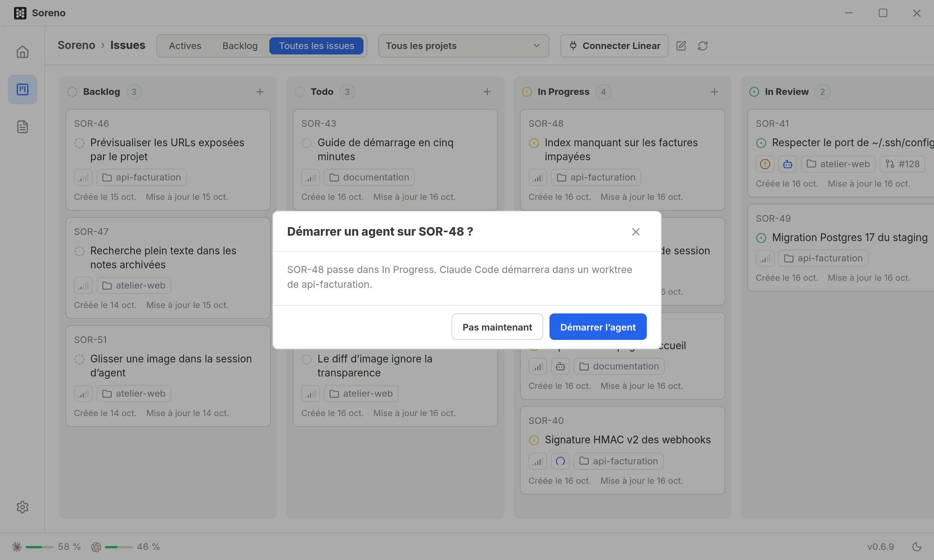
Task: Click the loading spinner icon on SOR-40
Action: click(560, 461)
